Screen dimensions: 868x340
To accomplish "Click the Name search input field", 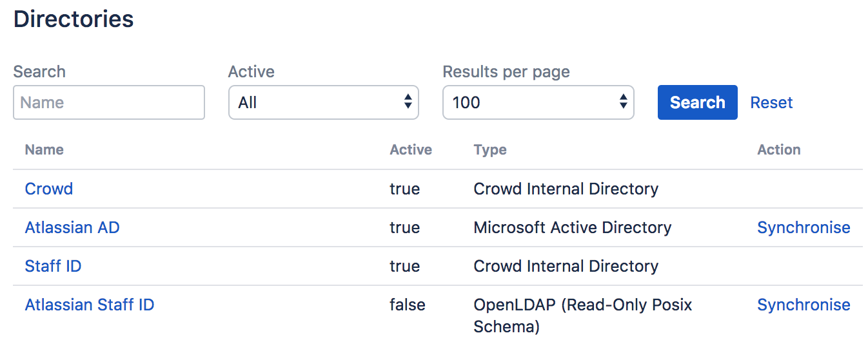I will tap(108, 102).
